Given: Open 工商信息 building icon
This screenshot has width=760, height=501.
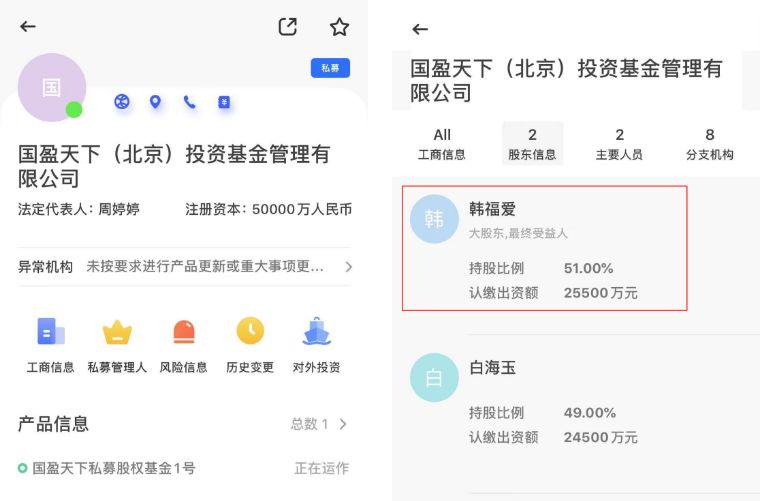Looking at the screenshot, I should pyautogui.click(x=50, y=331).
